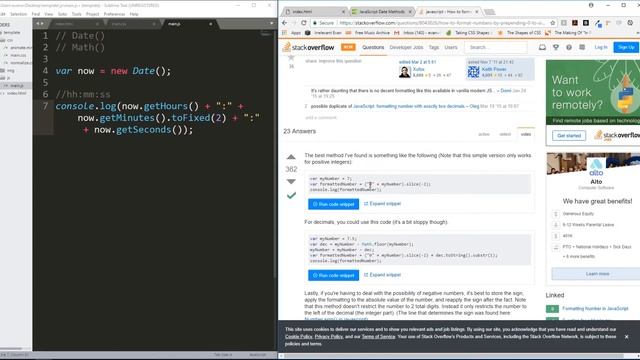Dismiss the cookie notice banner
The image size is (640, 360).
627,337
